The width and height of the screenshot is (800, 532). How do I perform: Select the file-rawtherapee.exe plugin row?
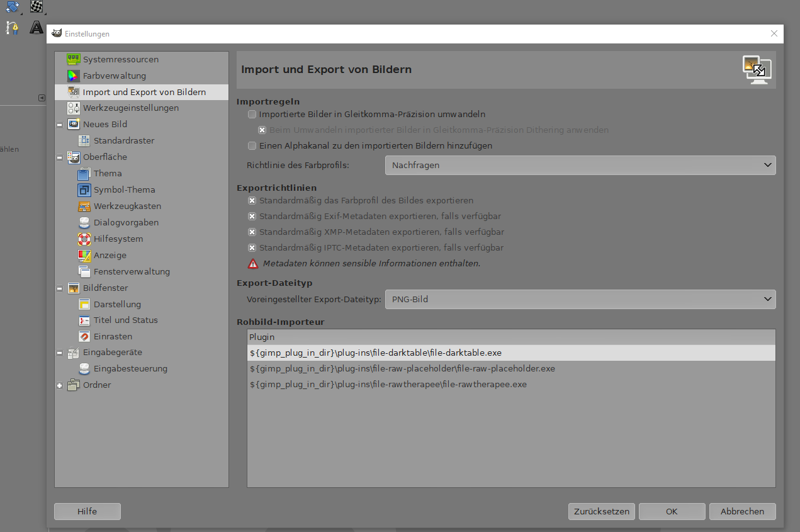click(x=388, y=384)
